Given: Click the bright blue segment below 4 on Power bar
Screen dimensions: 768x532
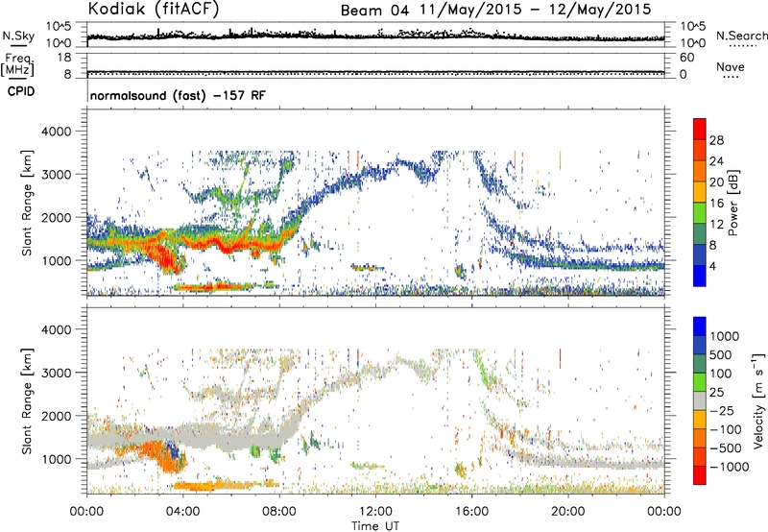Looking at the screenshot, I should (x=700, y=276).
